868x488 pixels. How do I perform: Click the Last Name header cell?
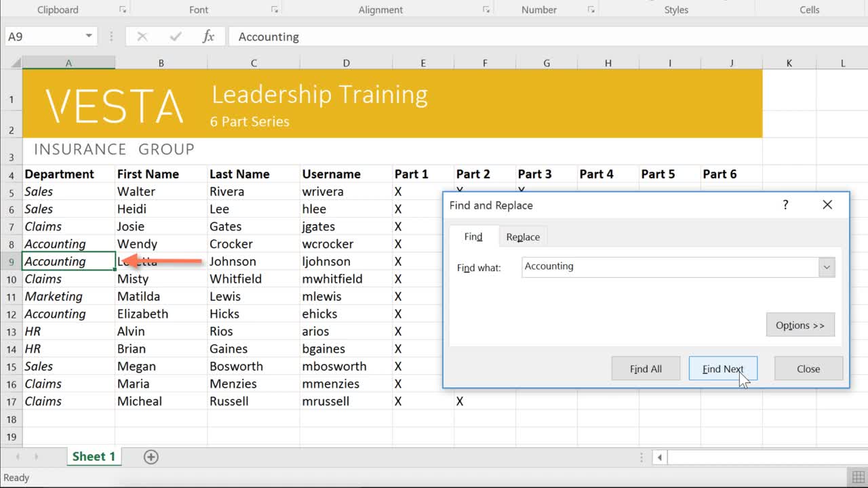point(254,174)
